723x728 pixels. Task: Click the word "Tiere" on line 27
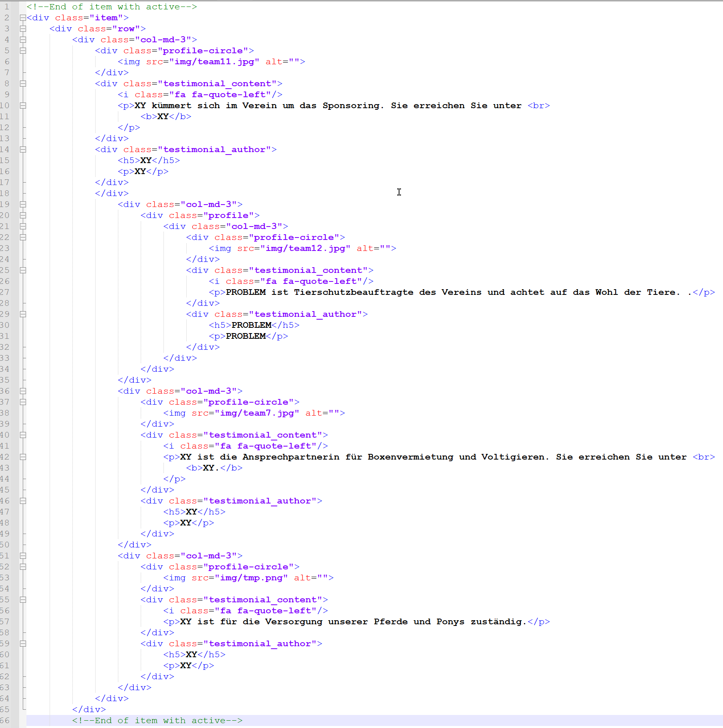(x=661, y=292)
